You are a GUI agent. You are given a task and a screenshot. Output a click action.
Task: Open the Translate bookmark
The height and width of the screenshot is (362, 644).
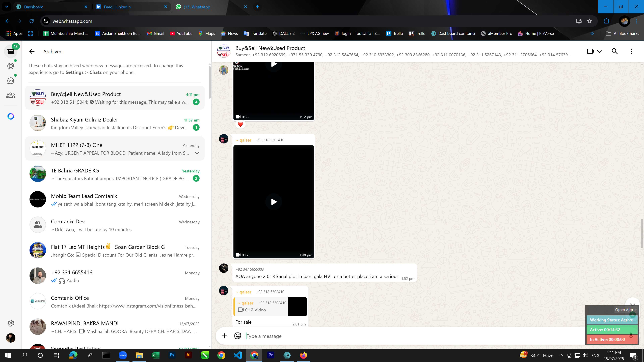255,34
